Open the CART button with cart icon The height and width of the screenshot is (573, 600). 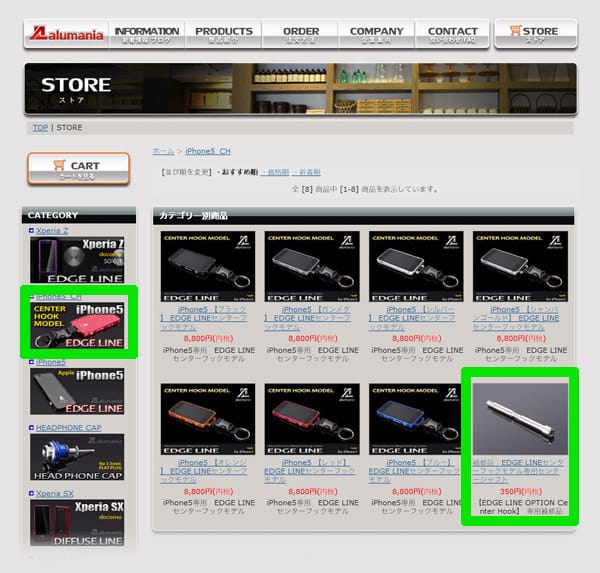pos(78,169)
